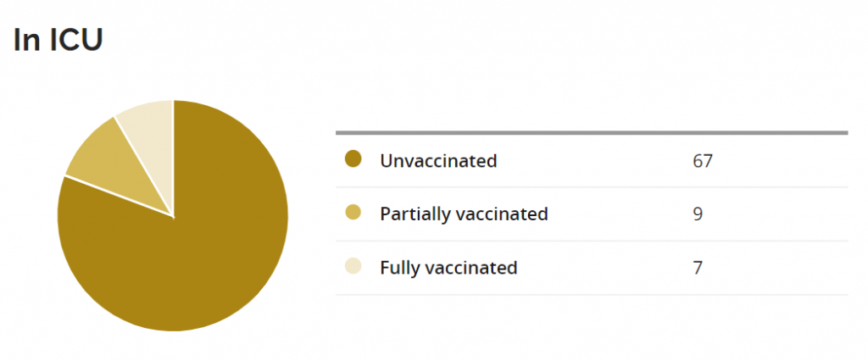Select the "Fully vaccinated" legend label
The image size is (868, 361).
point(448,268)
